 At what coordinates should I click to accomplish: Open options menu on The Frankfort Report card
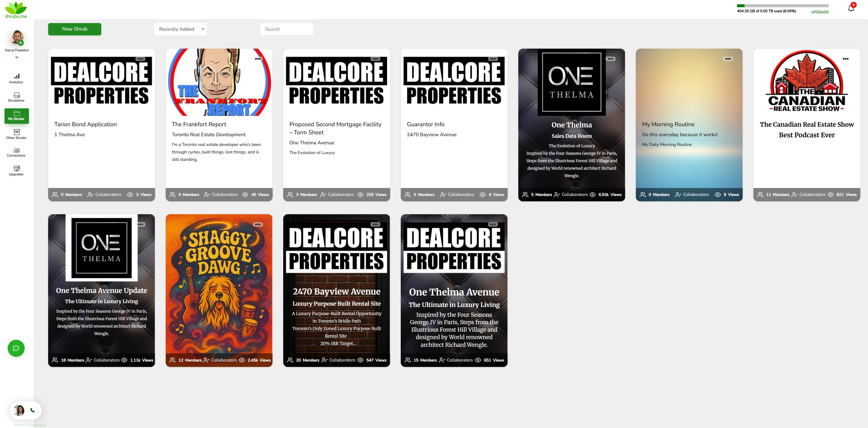258,59
